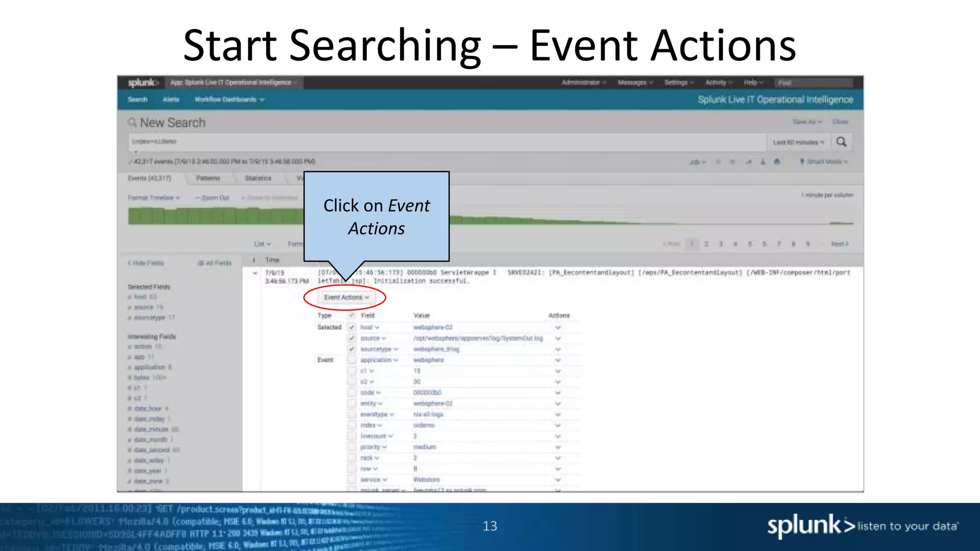Open the List view dropdown

262,244
